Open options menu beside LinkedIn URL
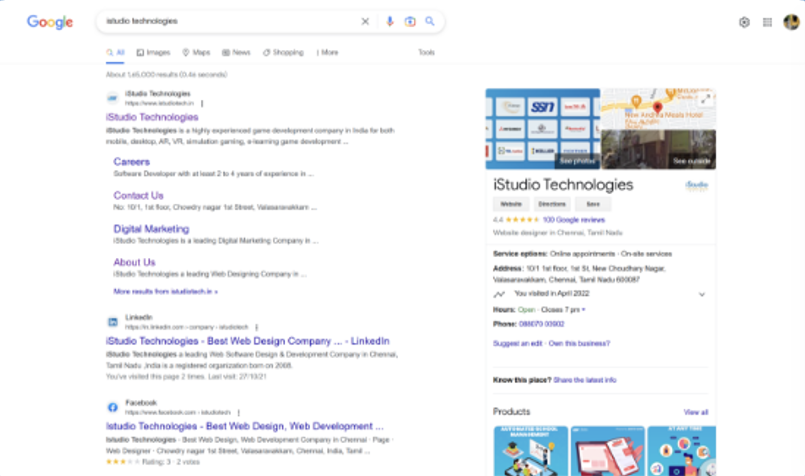Screen dimensions: 805x476 click(256, 327)
